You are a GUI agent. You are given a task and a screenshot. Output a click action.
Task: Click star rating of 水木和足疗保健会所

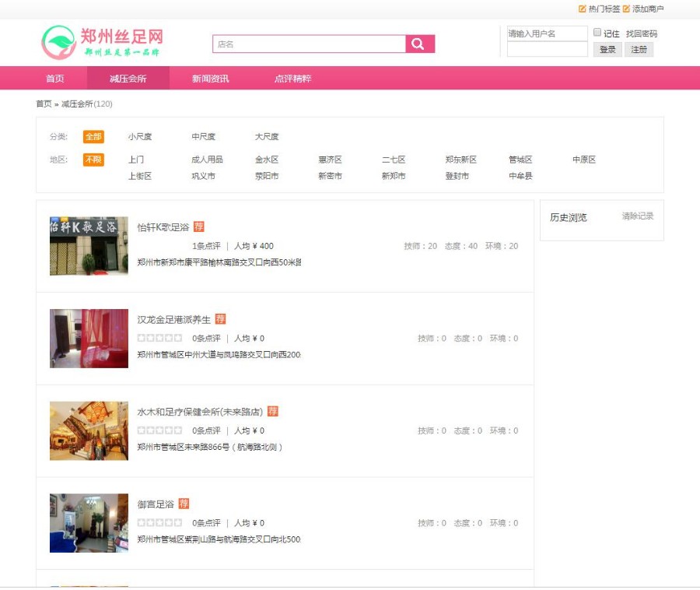[x=159, y=430]
